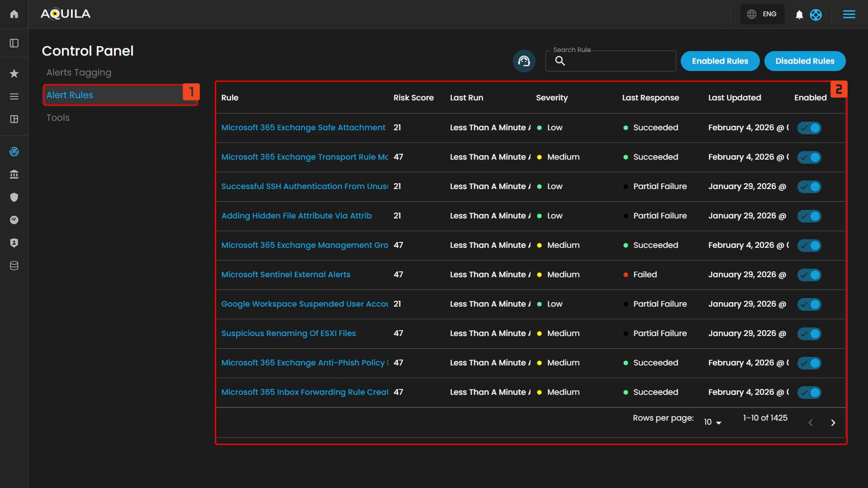The height and width of the screenshot is (488, 868).
Task: Click the support headset icon
Action: click(524, 61)
